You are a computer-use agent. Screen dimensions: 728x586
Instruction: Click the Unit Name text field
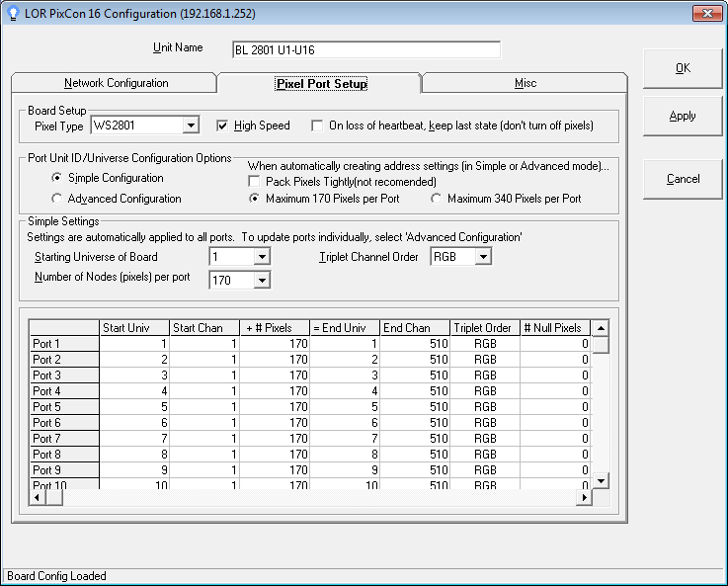365,50
